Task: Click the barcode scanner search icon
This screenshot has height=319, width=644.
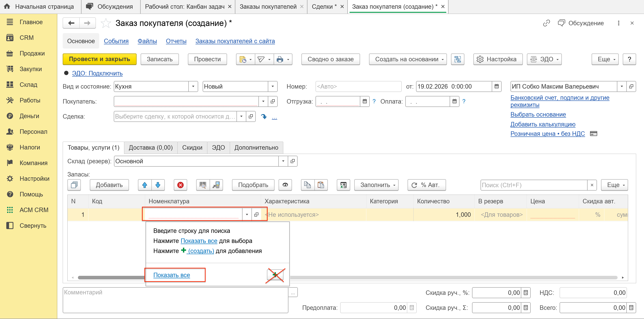Action: tap(203, 185)
